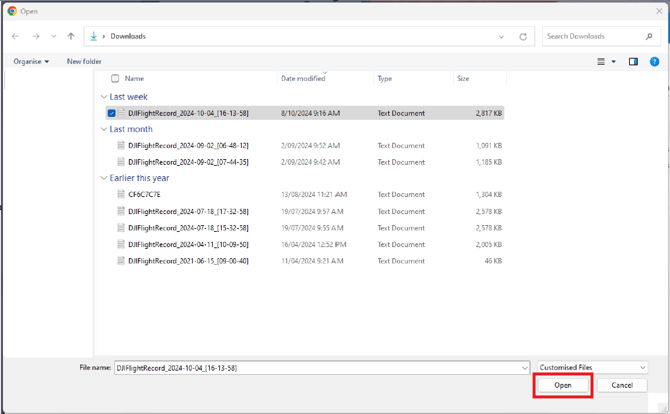Open the Organise menu
670x414 pixels.
31,62
